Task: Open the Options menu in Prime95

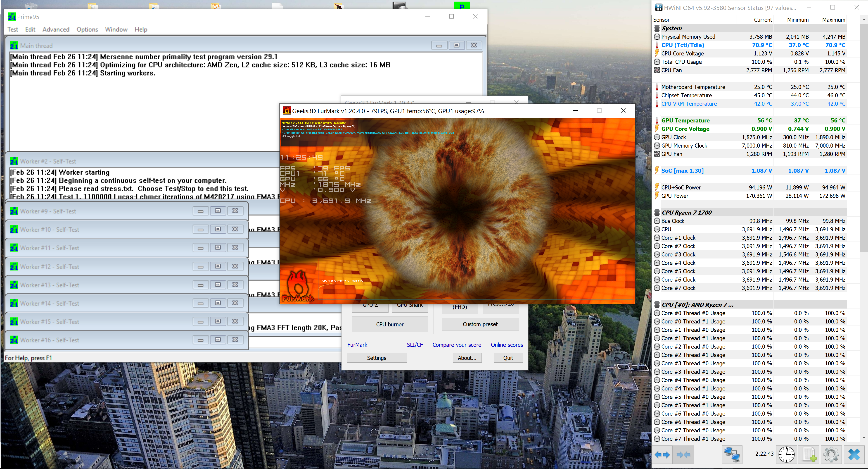Action: click(87, 29)
